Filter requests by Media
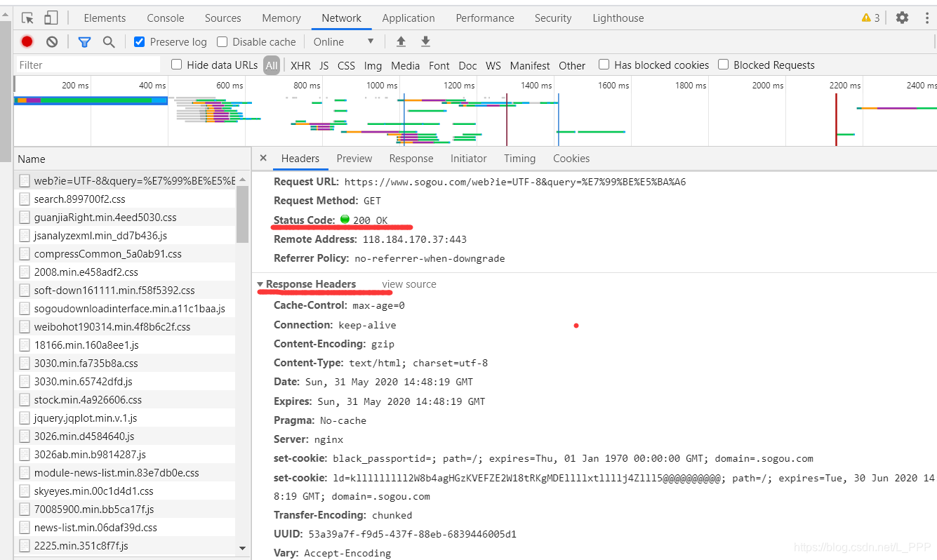 pos(406,65)
